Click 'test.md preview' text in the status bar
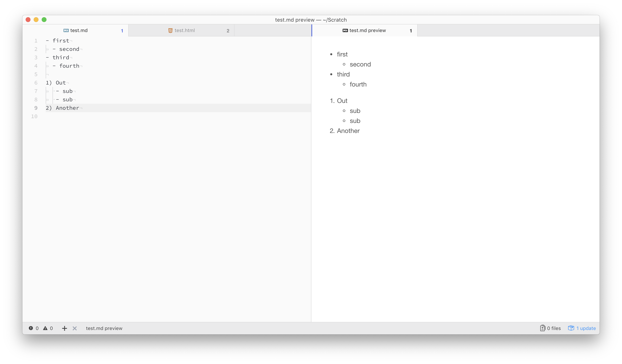622x364 pixels. coord(104,328)
